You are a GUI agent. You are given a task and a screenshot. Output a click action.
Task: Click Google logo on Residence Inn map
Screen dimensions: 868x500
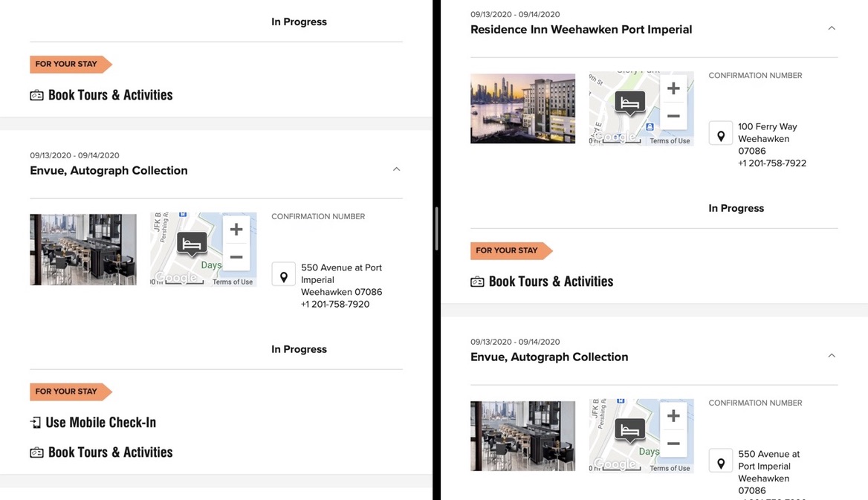[x=615, y=136]
